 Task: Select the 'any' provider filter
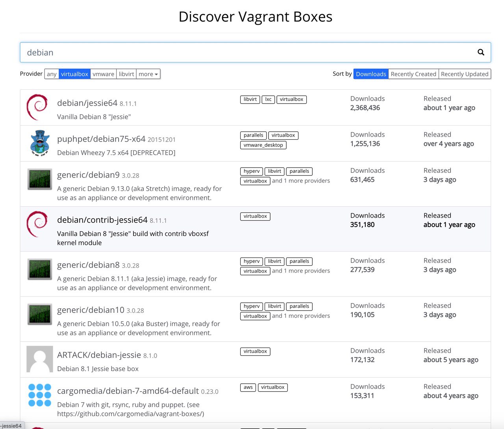[x=52, y=74]
